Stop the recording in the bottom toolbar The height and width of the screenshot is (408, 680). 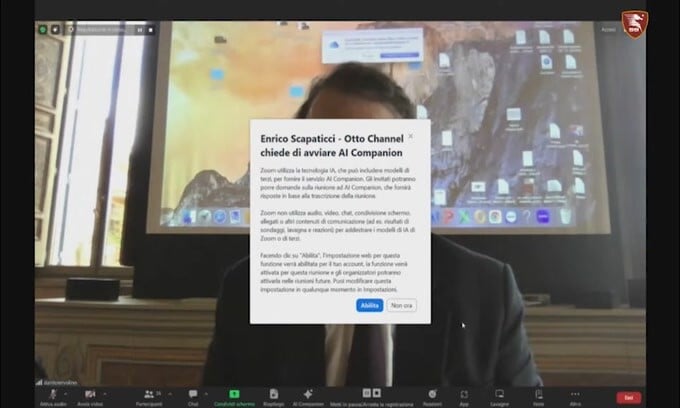(377, 393)
